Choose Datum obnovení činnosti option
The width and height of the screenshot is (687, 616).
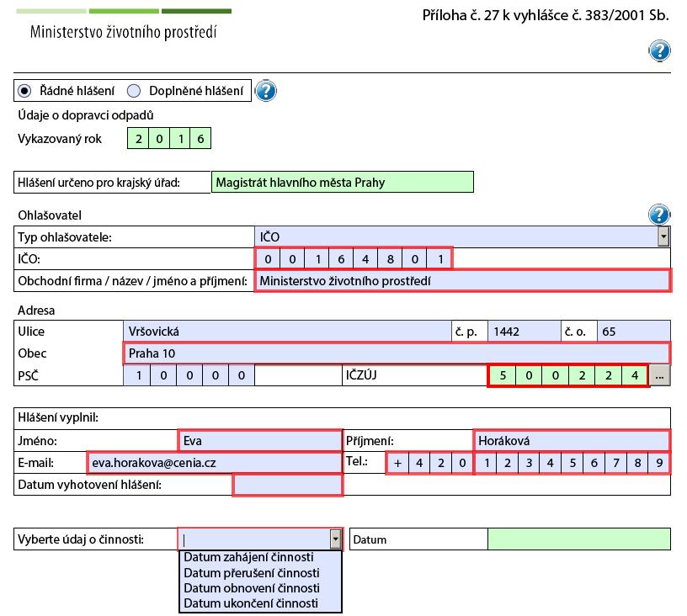click(260, 588)
